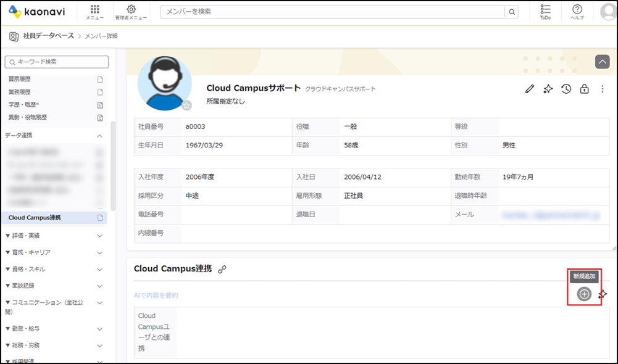Click the 社員番号 value a0003
Screen dimensions: 618x364
(196, 127)
